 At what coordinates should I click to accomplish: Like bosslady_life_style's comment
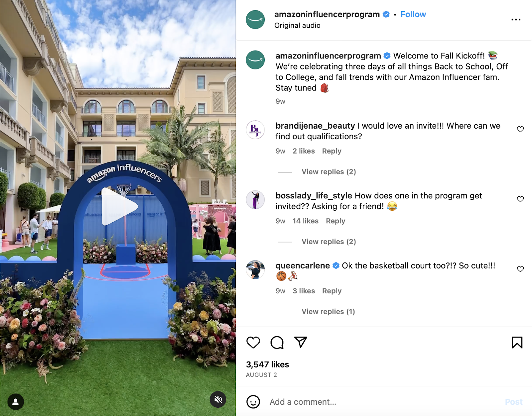pos(520,199)
